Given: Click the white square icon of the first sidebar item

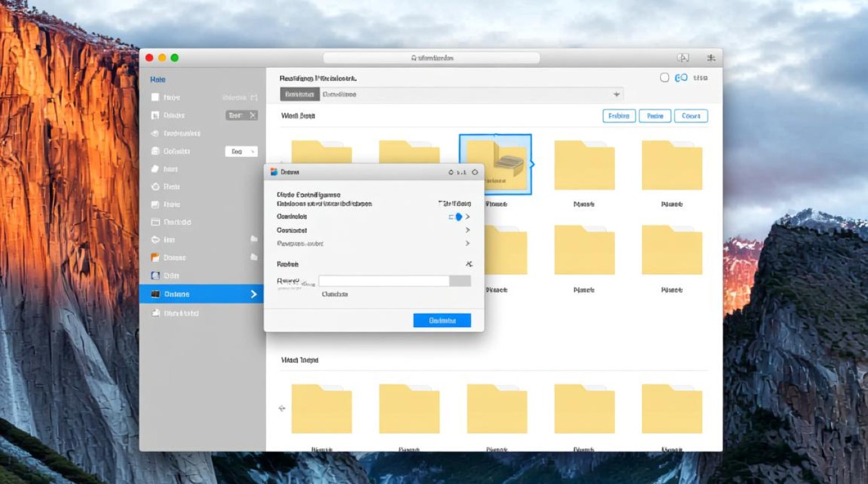Looking at the screenshot, I should (x=155, y=97).
